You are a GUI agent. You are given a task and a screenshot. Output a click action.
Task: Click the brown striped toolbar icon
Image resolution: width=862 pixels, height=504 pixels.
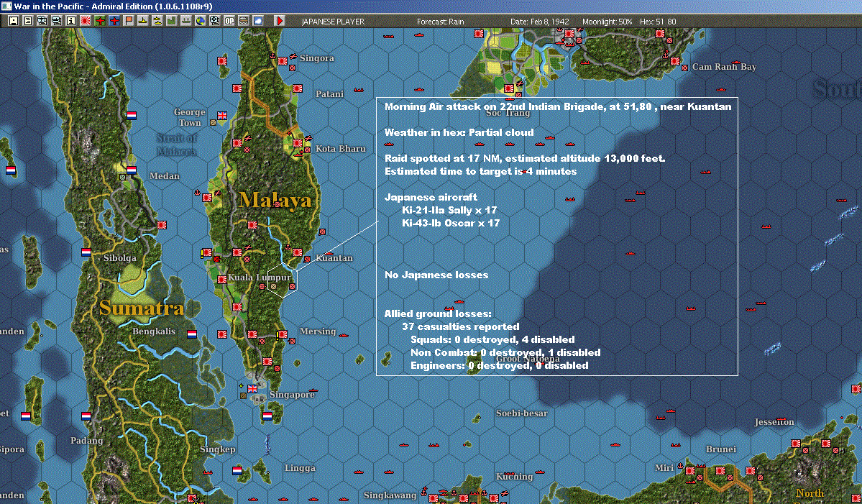243,21
